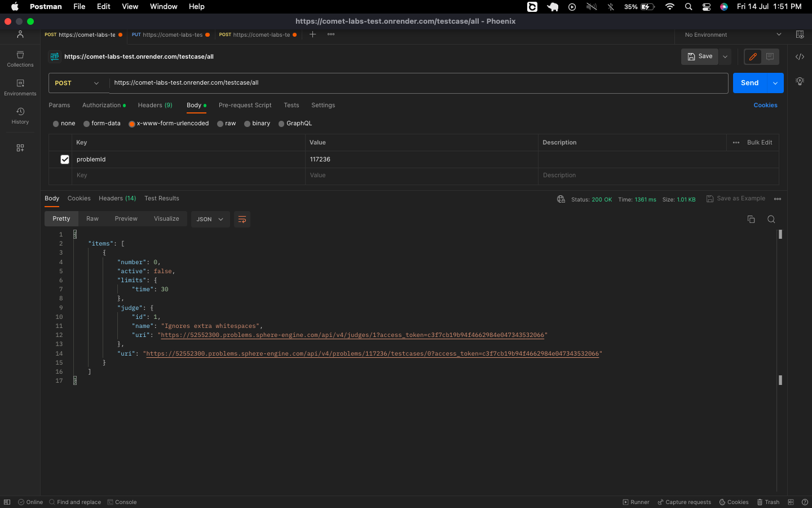
Task: Switch to the Params tab
Action: pyautogui.click(x=59, y=105)
